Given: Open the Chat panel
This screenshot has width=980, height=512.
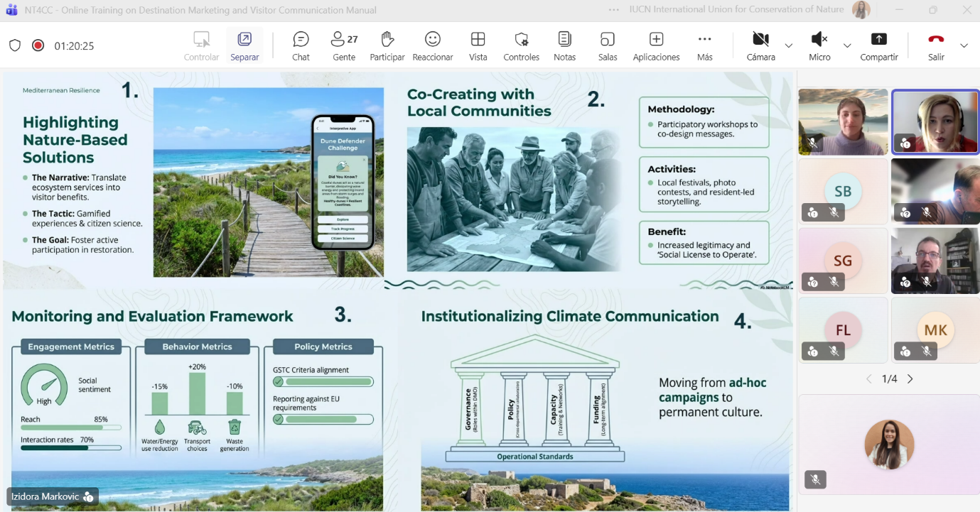Looking at the screenshot, I should (x=301, y=46).
